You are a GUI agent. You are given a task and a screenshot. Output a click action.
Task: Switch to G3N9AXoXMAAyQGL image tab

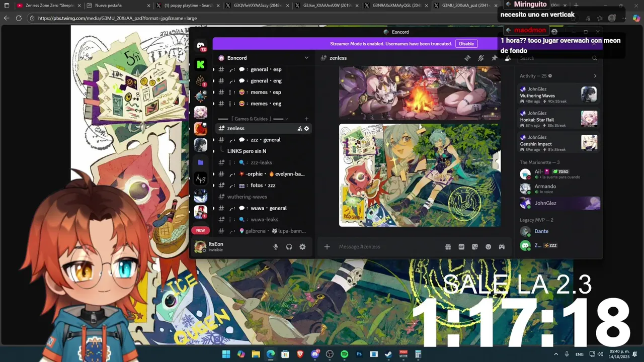click(396, 6)
